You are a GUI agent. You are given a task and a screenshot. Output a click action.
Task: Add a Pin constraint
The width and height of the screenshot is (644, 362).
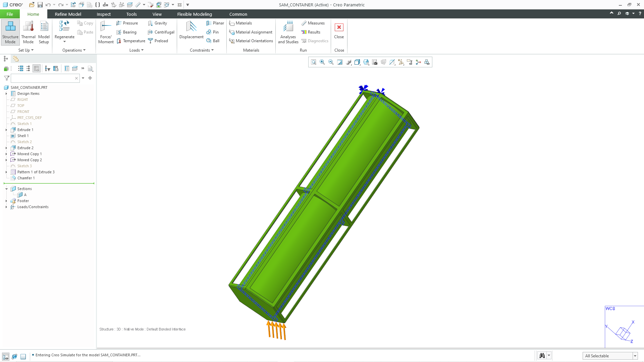click(213, 32)
